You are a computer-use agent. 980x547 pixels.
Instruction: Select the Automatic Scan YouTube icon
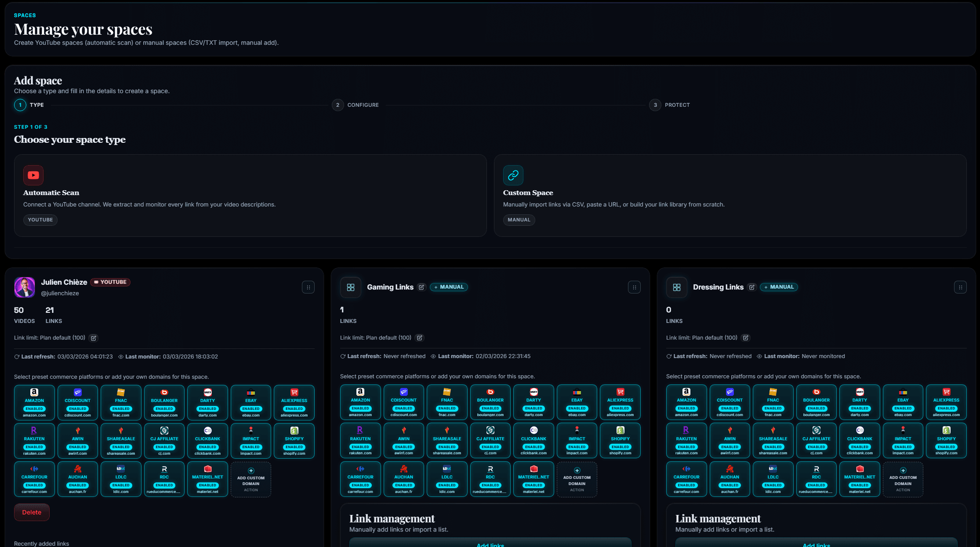tap(33, 175)
